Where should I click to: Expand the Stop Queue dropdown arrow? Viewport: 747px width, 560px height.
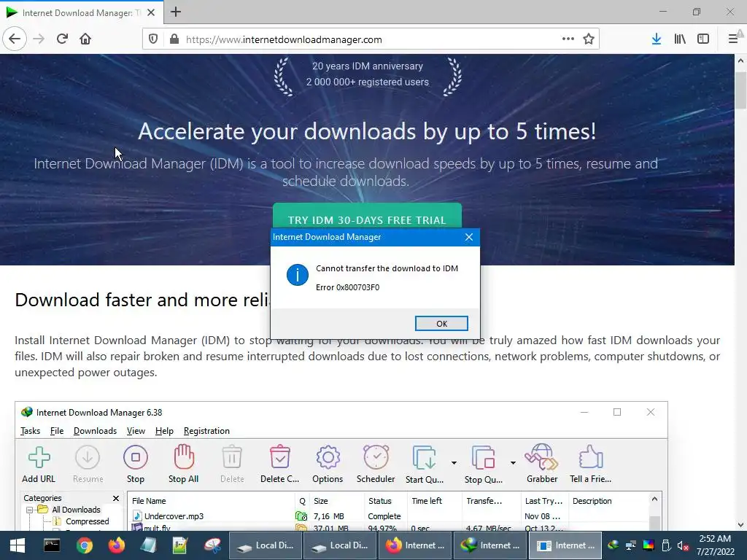tap(513, 463)
